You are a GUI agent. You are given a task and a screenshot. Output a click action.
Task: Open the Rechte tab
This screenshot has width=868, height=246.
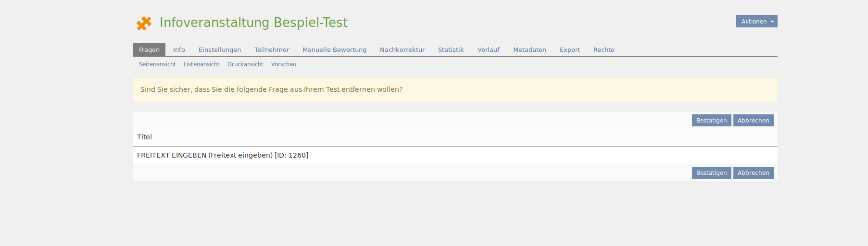pyautogui.click(x=604, y=49)
